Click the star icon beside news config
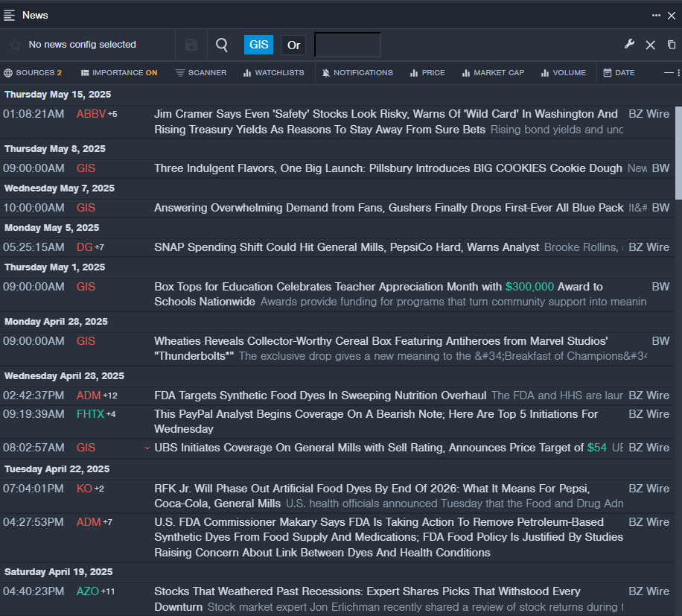The image size is (682, 616). click(x=15, y=45)
